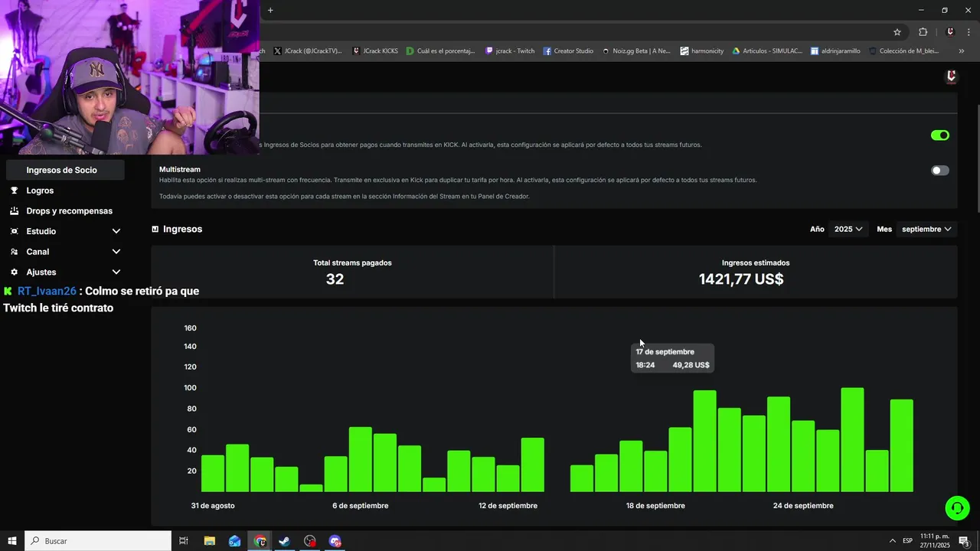Click the 24 de septiembre axis label
The height and width of the screenshot is (551, 980).
(x=803, y=506)
